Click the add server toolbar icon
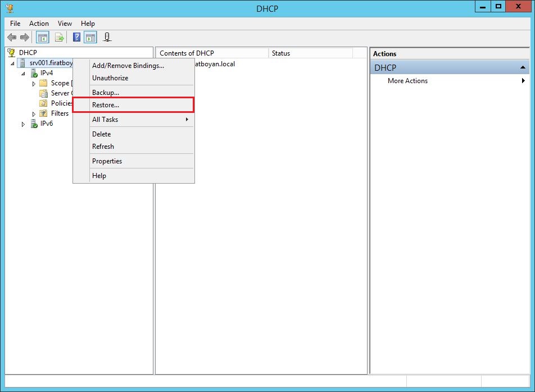Viewport: 535px width, 392px height. (x=107, y=37)
